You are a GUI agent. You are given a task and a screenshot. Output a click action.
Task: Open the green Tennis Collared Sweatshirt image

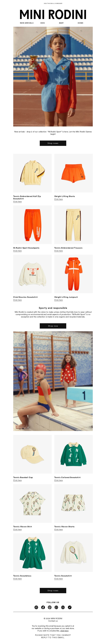pyautogui.click(x=73, y=454)
